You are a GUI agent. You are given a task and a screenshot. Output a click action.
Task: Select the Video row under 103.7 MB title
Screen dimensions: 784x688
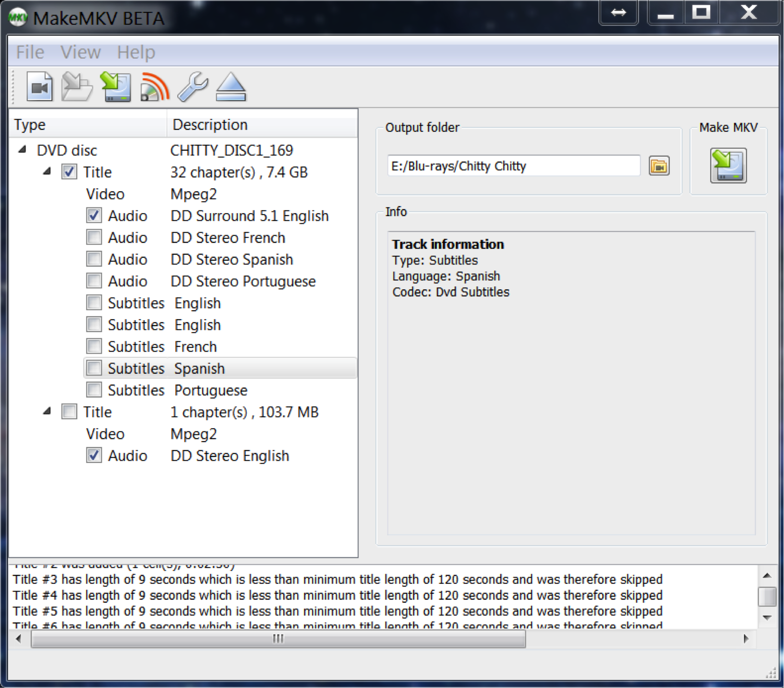(x=221, y=434)
